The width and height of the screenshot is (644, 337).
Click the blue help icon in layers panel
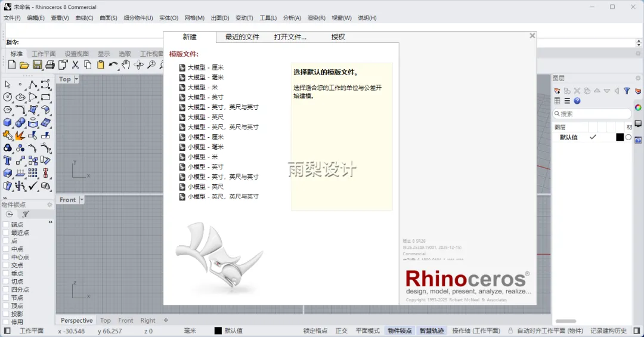coord(577,101)
